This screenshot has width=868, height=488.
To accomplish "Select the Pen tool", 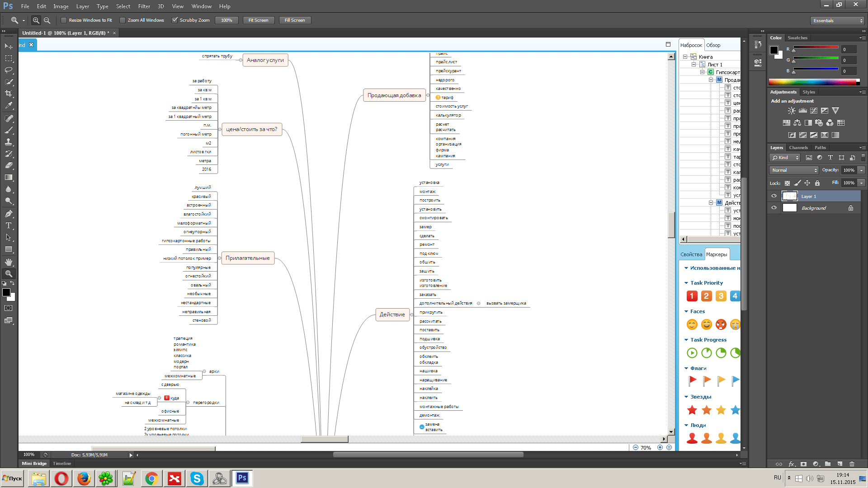I will tap(9, 214).
